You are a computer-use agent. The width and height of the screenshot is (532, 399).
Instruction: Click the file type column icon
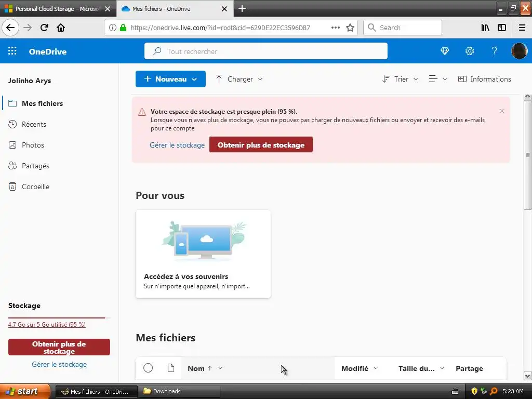170,368
